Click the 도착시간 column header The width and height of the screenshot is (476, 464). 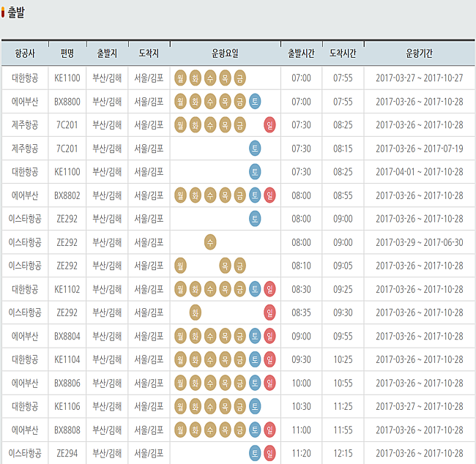pyautogui.click(x=343, y=53)
